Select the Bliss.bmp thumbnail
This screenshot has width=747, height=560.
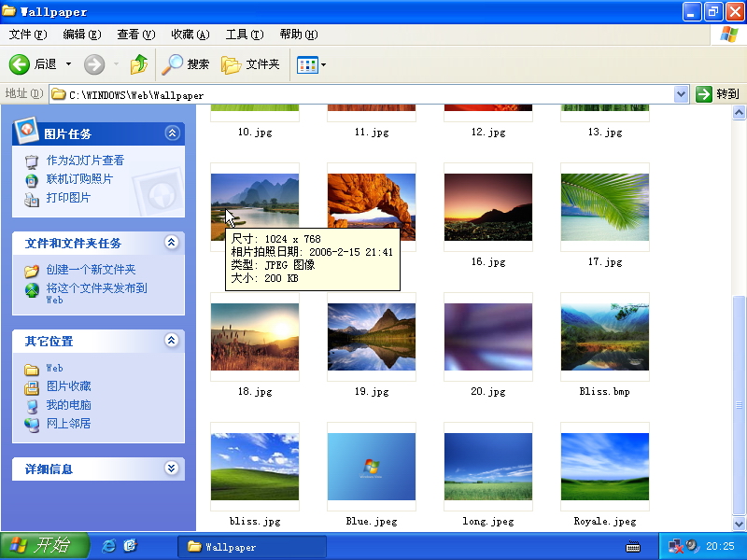(604, 337)
